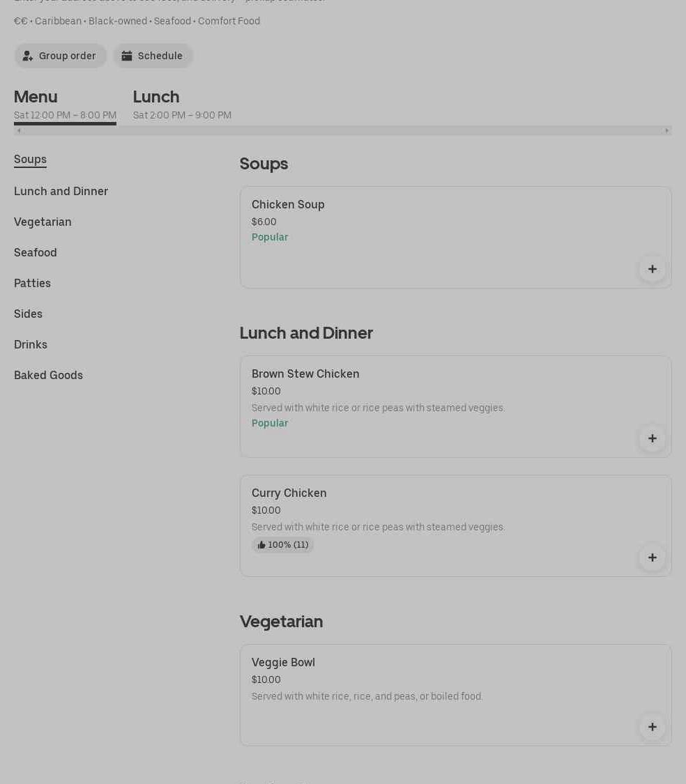Image resolution: width=686 pixels, height=784 pixels.
Task: Open the Baked Goods category
Action: (48, 375)
